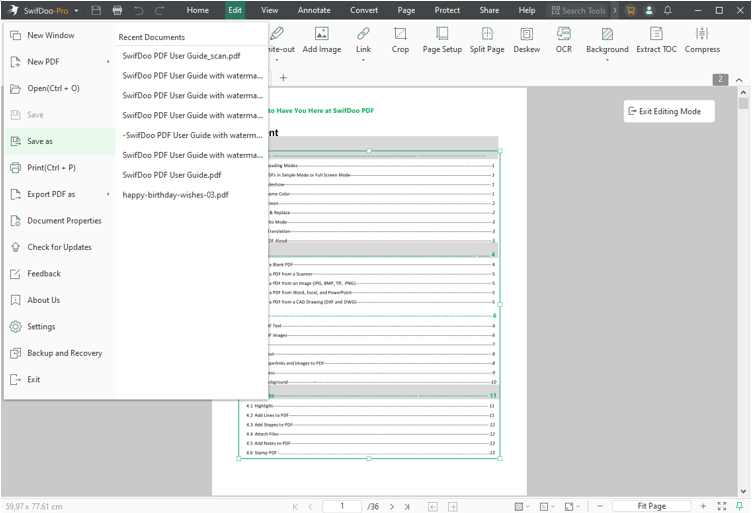This screenshot has height=513, width=752.
Task: Collapse the ribbon with the chevron
Action: click(x=739, y=80)
